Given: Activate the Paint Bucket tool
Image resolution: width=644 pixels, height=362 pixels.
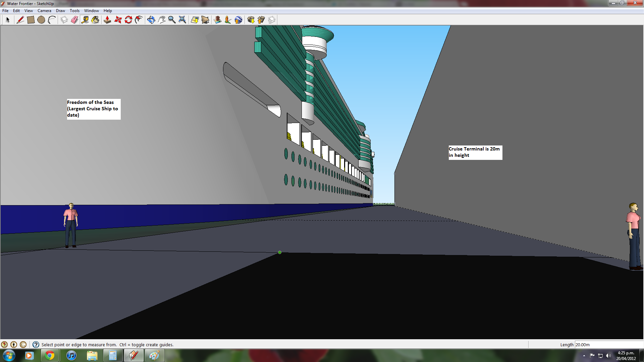Looking at the screenshot, I should click(x=96, y=20).
